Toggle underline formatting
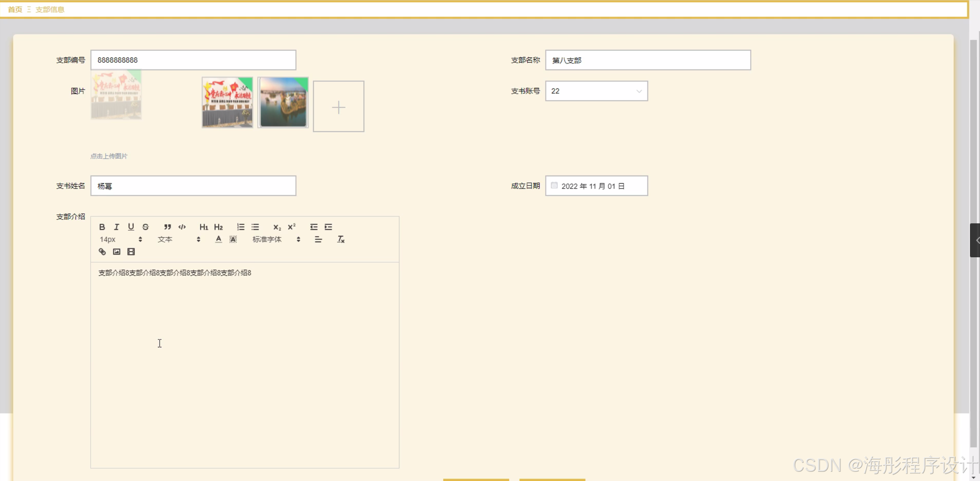980x481 pixels. (131, 227)
